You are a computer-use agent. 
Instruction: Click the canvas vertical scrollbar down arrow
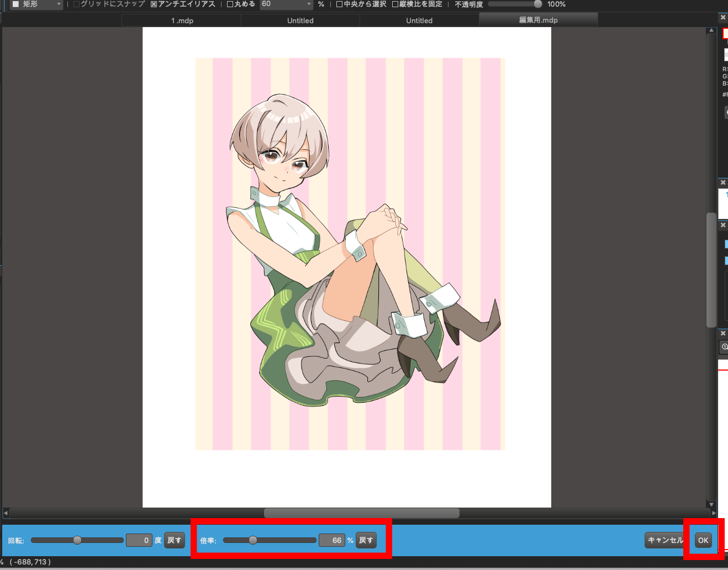711,504
